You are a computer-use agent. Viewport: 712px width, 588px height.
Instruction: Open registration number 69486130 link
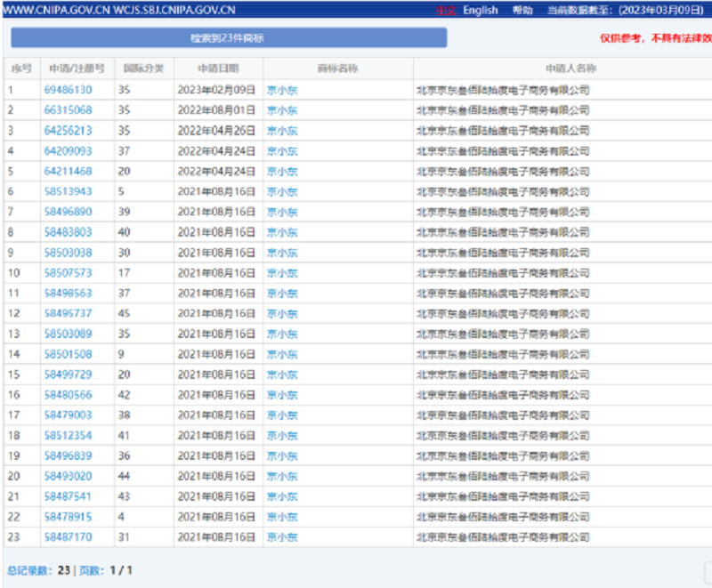point(69,90)
